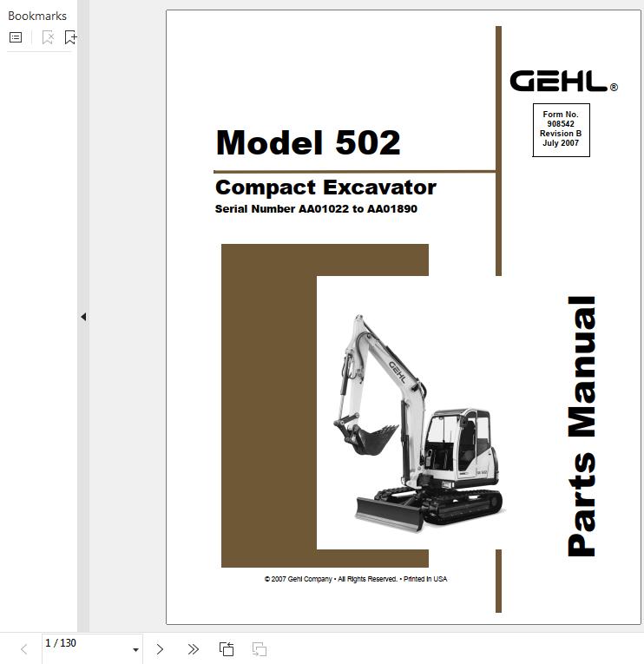
Task: Click the Form No. 908542 box
Action: point(561,130)
